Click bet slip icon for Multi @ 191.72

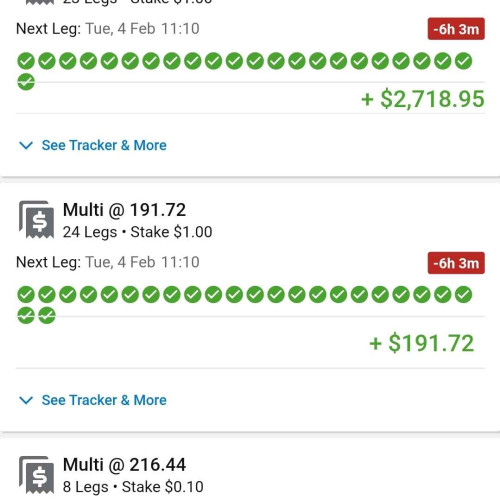(36, 219)
